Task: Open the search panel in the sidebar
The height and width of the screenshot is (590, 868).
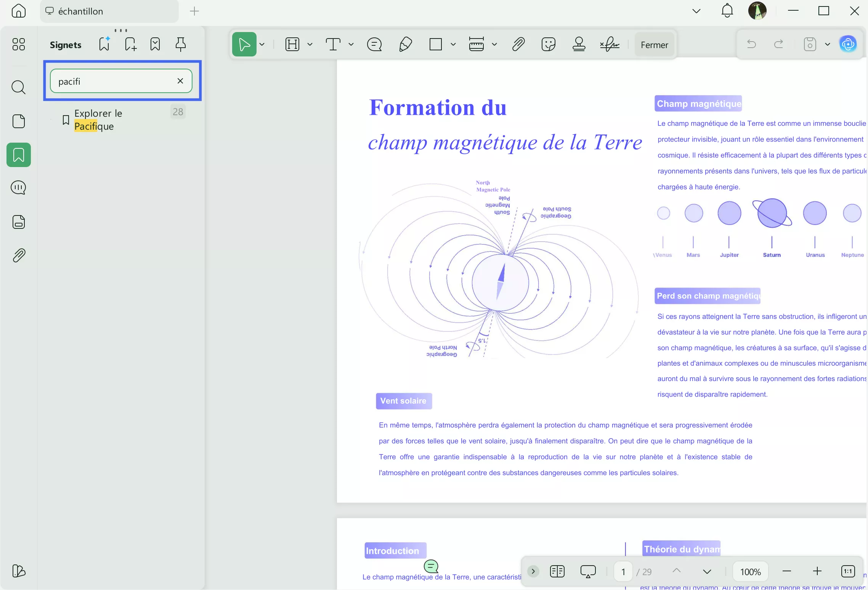Action: tap(18, 87)
